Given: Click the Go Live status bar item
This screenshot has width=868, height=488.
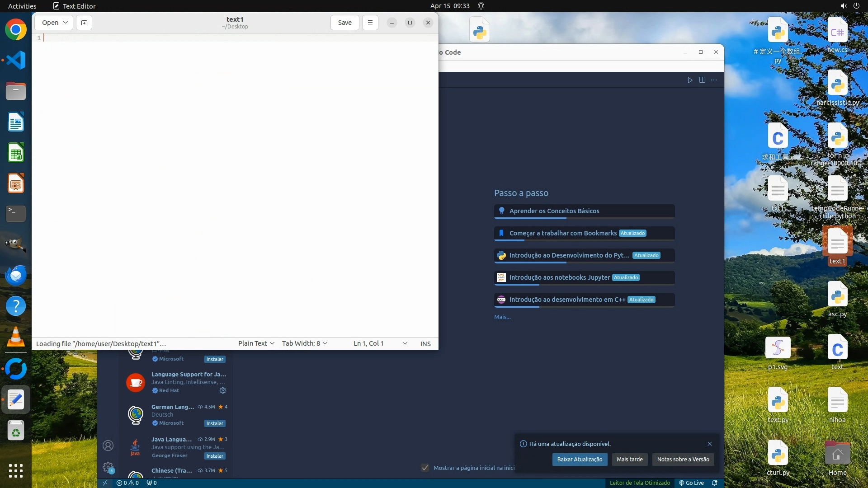Looking at the screenshot, I should pyautogui.click(x=691, y=483).
